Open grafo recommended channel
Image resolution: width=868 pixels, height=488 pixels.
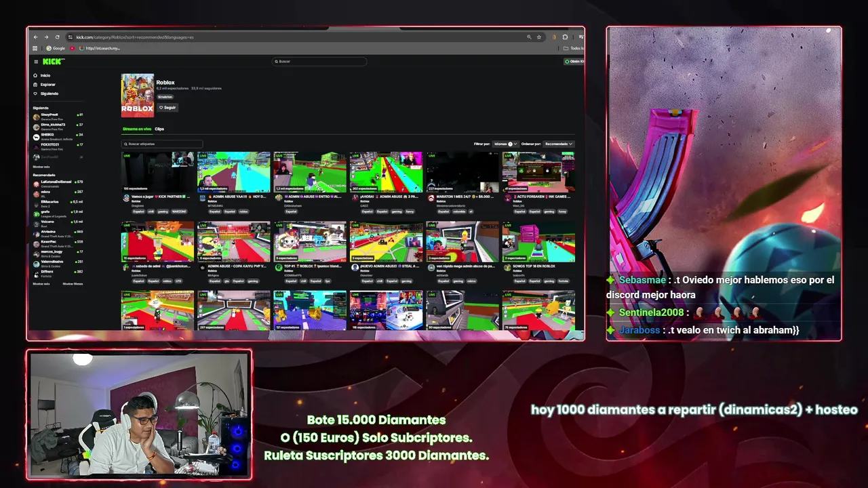click(58, 213)
